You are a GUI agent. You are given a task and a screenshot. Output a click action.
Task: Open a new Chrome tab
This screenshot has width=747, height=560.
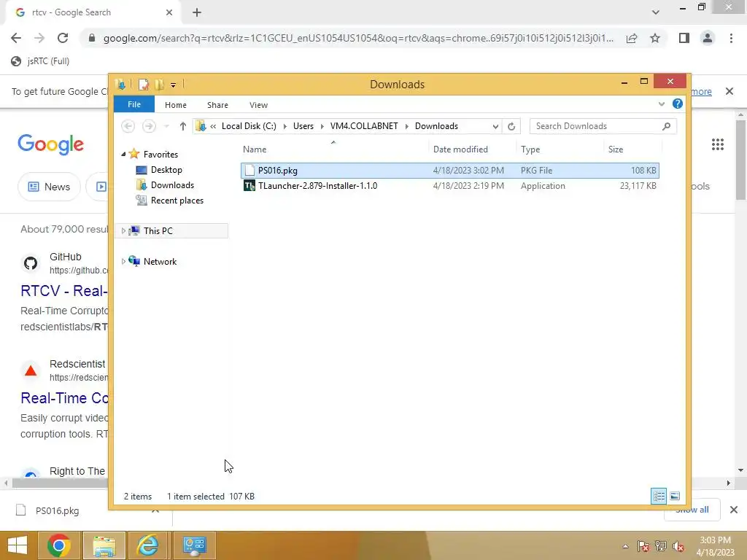197,12
